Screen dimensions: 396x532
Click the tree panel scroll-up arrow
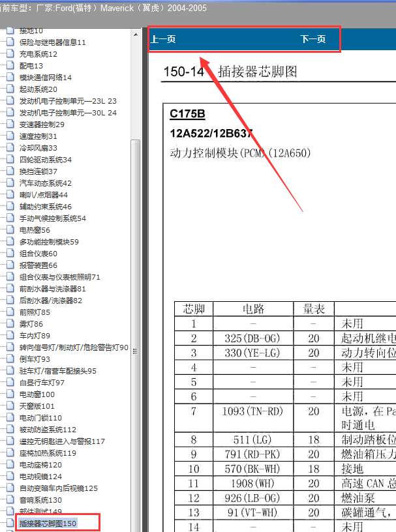136,35
